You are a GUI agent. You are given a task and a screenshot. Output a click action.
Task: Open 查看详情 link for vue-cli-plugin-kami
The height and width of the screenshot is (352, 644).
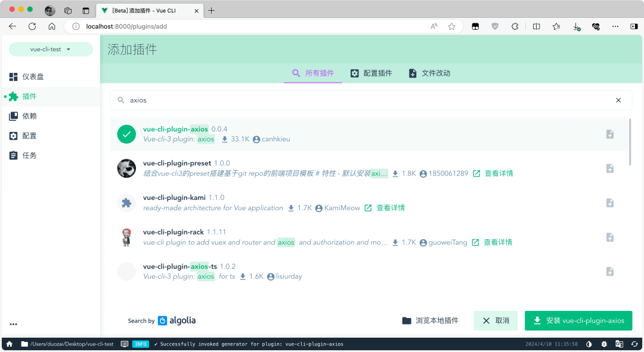385,208
